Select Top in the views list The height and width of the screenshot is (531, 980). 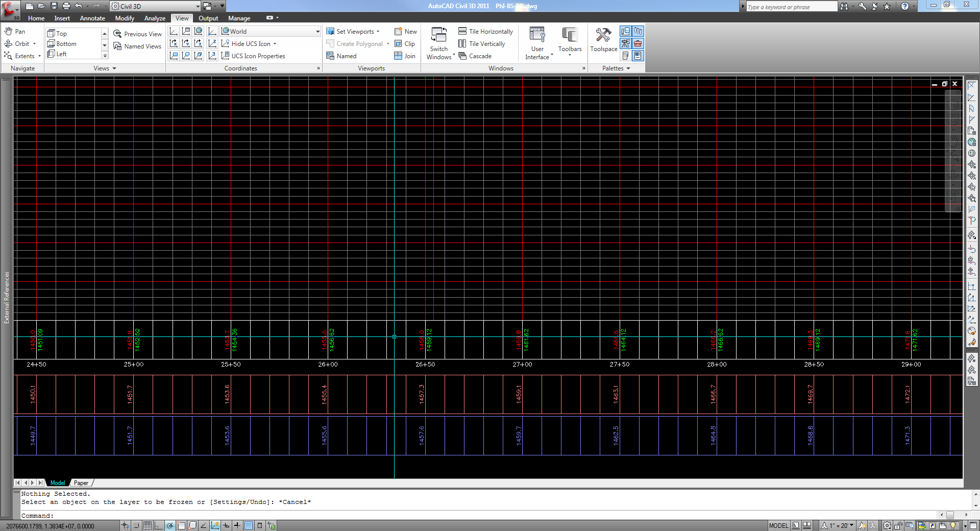pyautogui.click(x=57, y=34)
